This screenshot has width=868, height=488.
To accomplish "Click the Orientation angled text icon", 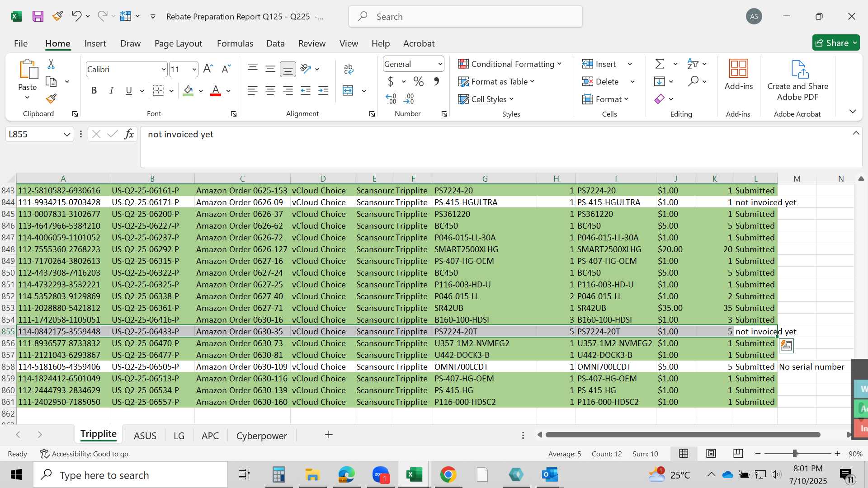I will (x=306, y=69).
